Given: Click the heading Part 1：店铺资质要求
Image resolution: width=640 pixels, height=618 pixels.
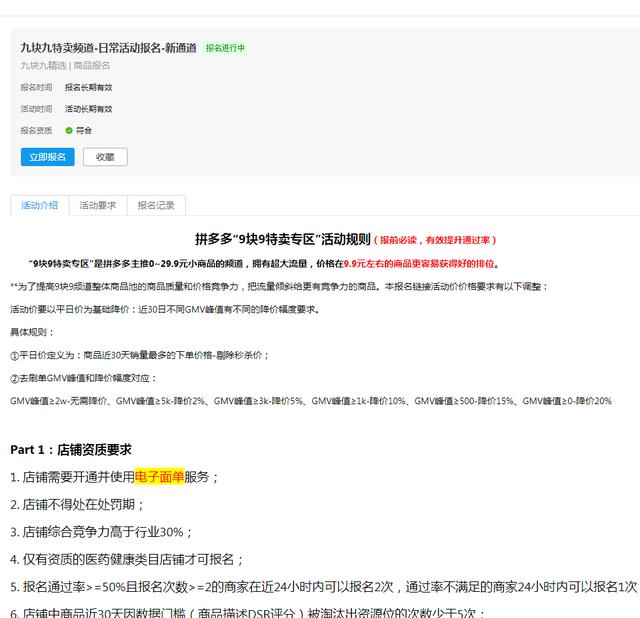Looking at the screenshot, I should tap(71, 450).
